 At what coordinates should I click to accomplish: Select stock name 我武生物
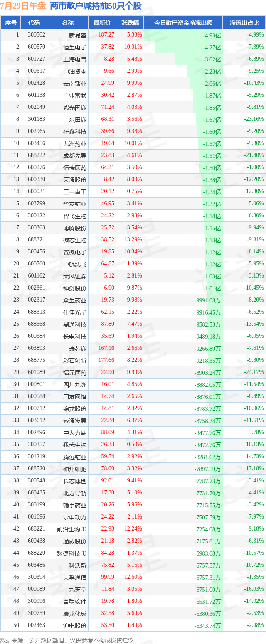tap(75, 445)
